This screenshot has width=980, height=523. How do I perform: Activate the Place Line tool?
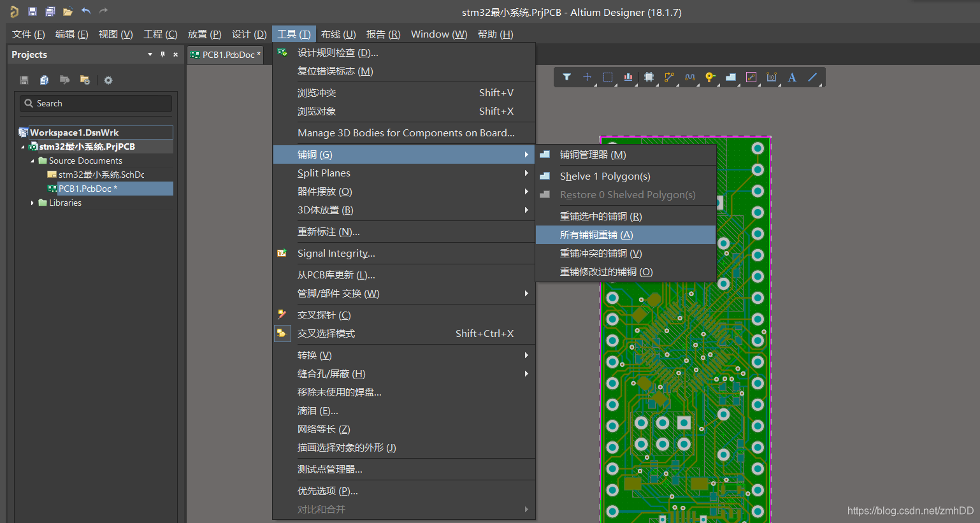812,76
